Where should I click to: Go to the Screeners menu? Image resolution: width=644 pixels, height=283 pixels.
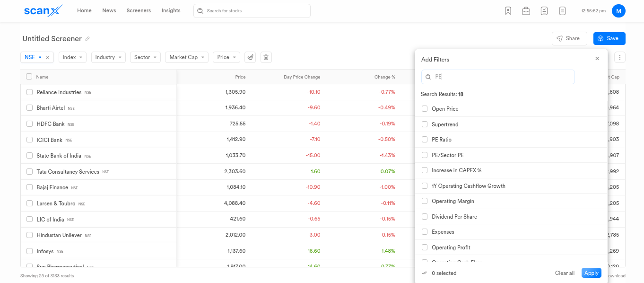(139, 10)
